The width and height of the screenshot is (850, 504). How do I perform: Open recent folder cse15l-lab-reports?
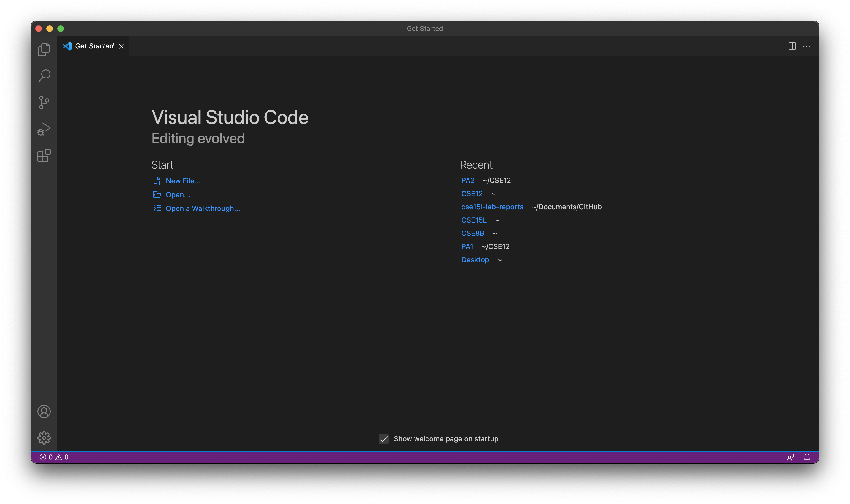[x=492, y=207]
